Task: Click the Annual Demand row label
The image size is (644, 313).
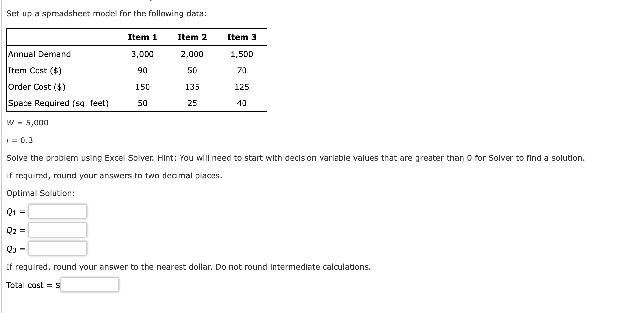Action: (x=39, y=54)
